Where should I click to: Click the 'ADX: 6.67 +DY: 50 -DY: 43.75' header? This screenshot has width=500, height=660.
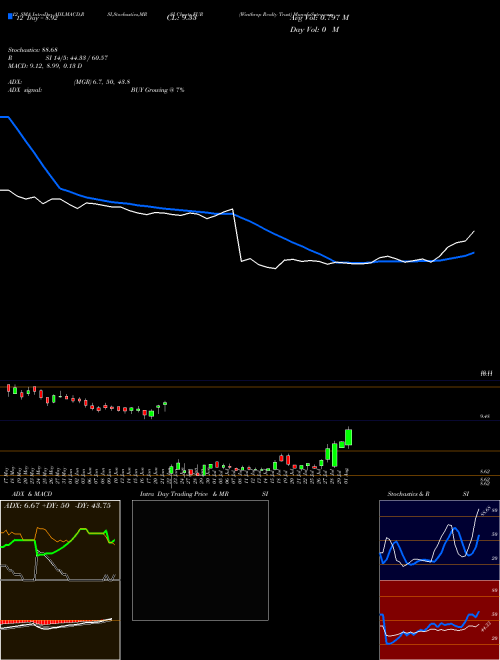click(57, 506)
